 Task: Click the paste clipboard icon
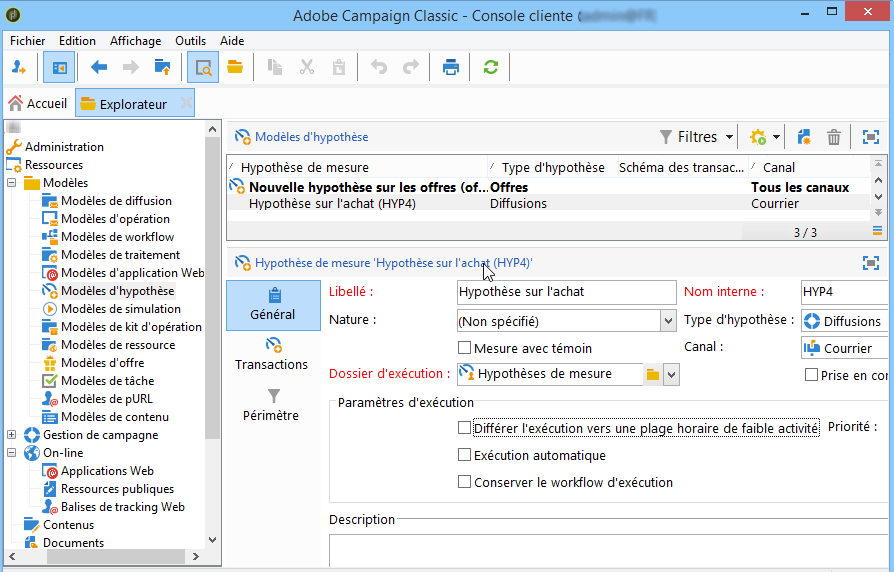(339, 67)
